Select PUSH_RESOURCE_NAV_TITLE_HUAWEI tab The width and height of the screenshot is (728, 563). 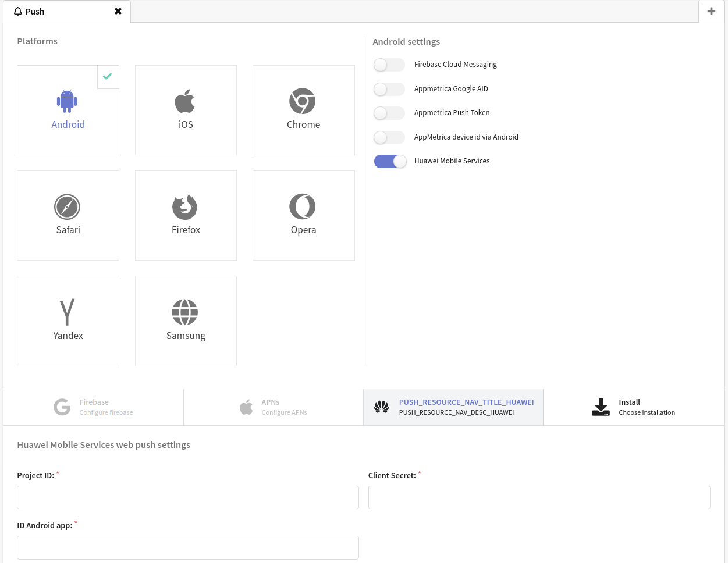pyautogui.click(x=453, y=407)
